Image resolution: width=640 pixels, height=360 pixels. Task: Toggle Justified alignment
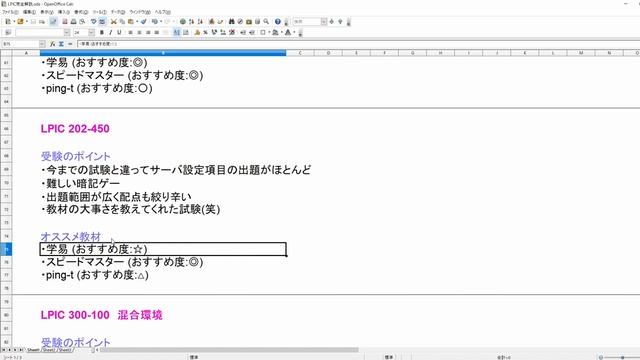(x=156, y=32)
